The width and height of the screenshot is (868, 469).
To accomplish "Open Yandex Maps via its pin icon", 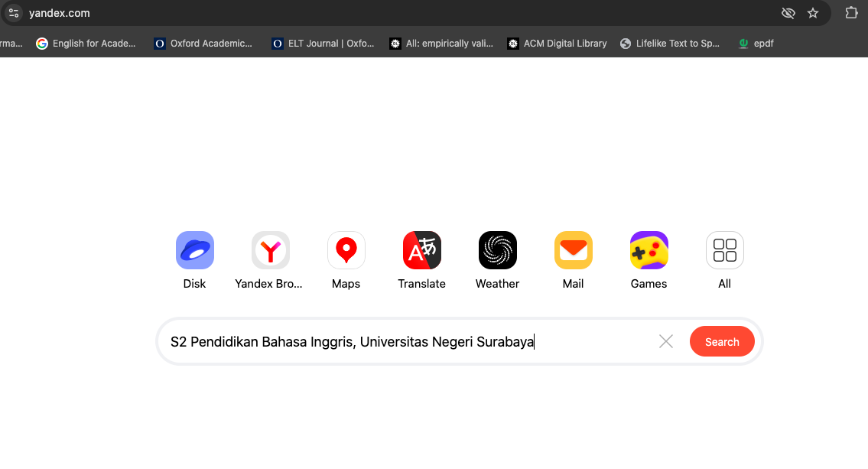I will [346, 250].
